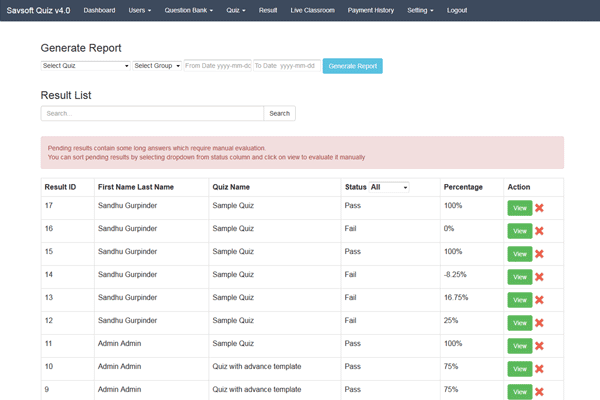Expand the Select Group dropdown
The image size is (600, 400).
point(157,66)
